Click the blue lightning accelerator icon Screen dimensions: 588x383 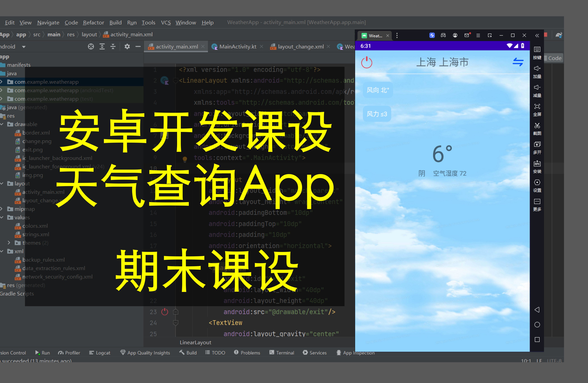tap(432, 35)
